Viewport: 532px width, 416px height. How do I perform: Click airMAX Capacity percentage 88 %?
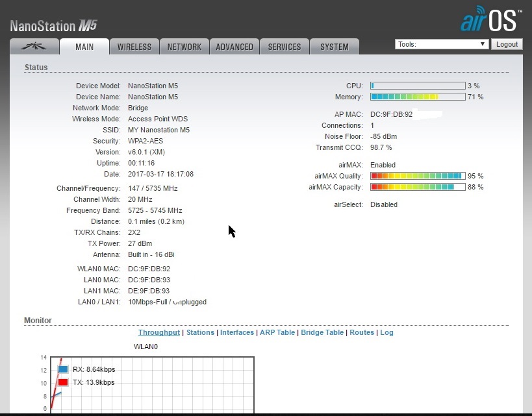pos(475,187)
